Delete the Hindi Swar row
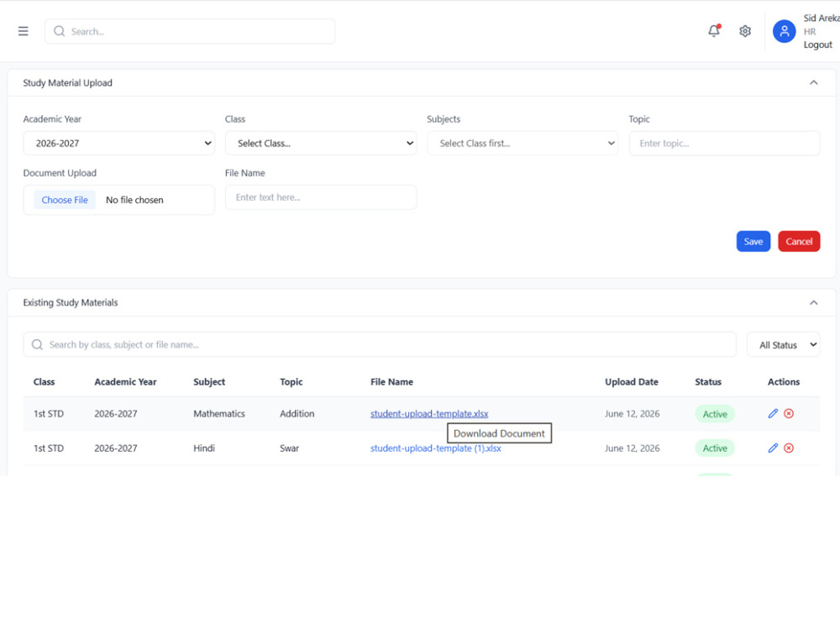This screenshot has height=629, width=840. point(789,448)
